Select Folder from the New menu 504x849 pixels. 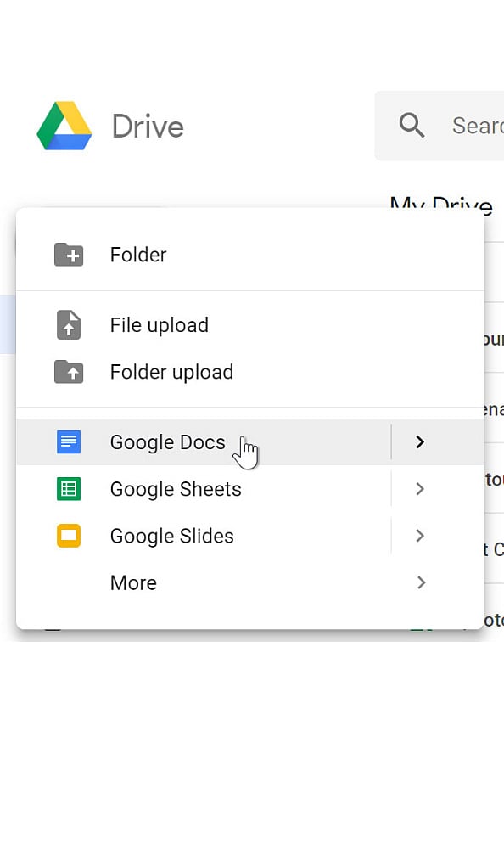[138, 254]
